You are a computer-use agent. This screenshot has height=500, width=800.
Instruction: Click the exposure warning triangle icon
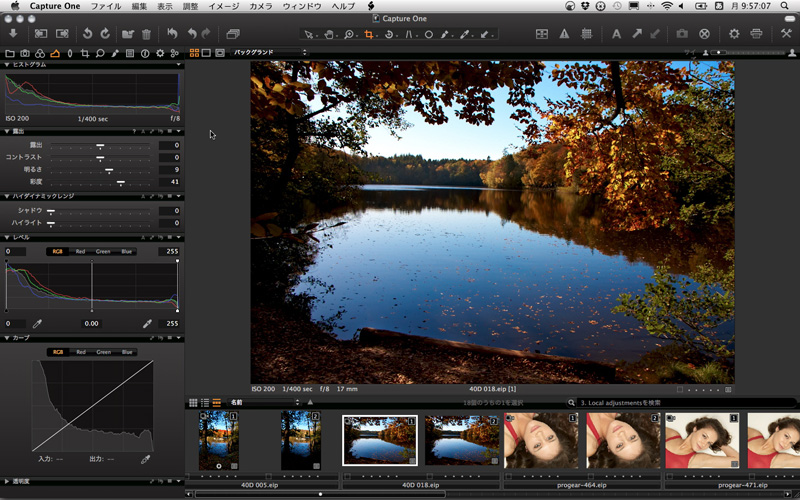coord(564,34)
